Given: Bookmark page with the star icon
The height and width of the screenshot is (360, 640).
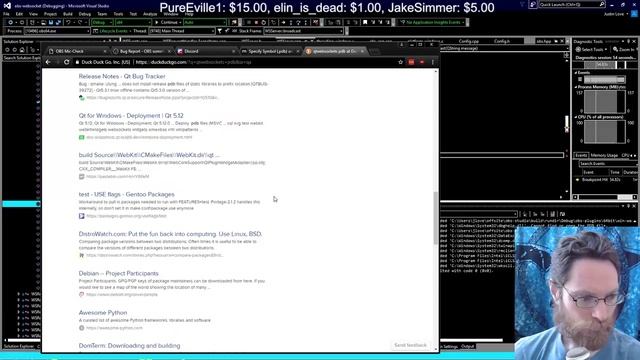Looking at the screenshot, I should (400, 62).
